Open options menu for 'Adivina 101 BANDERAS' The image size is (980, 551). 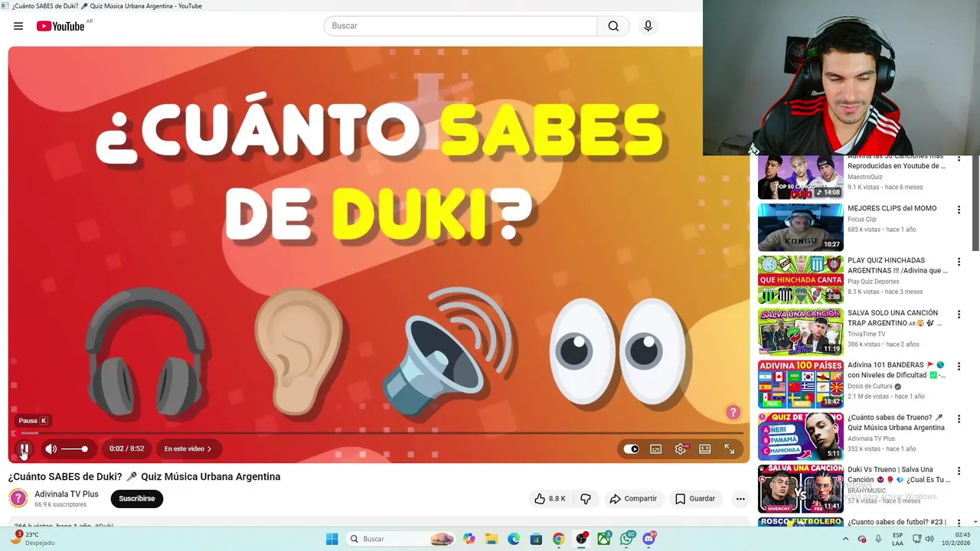click(959, 366)
